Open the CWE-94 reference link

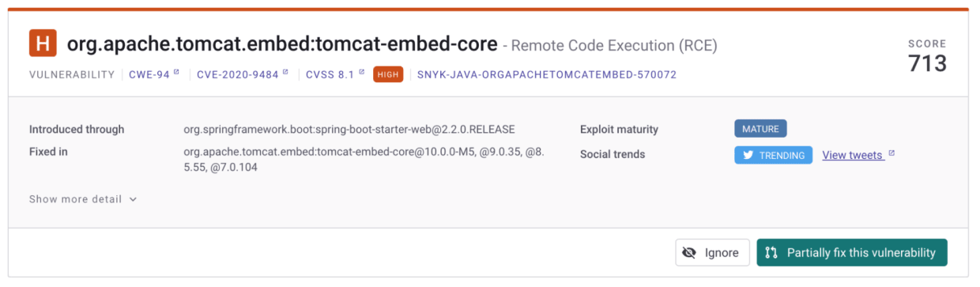coord(149,74)
